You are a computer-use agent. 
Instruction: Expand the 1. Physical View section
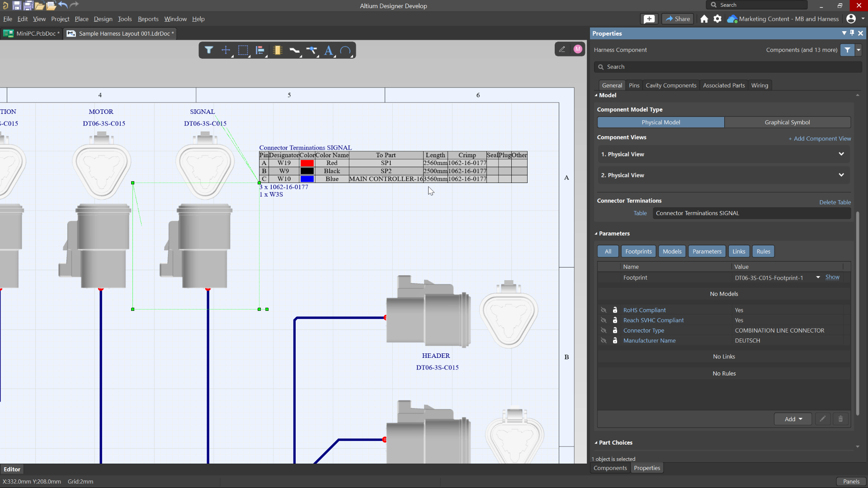click(723, 154)
